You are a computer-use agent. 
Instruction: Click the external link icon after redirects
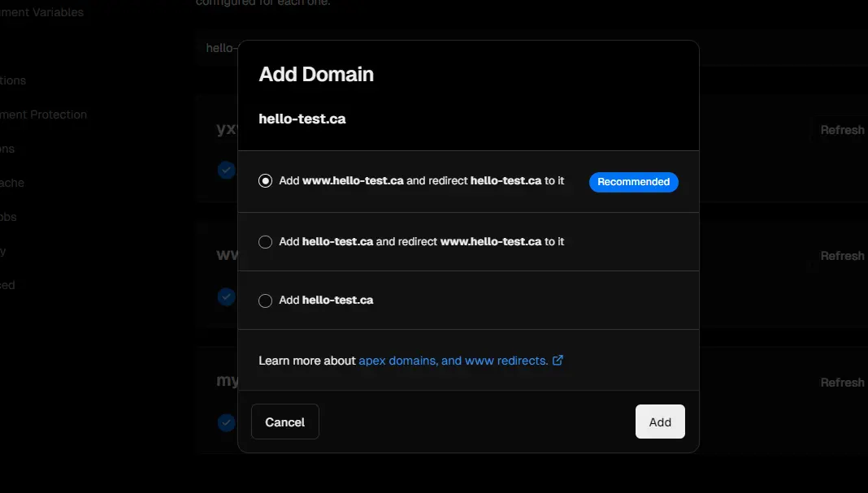click(x=558, y=360)
